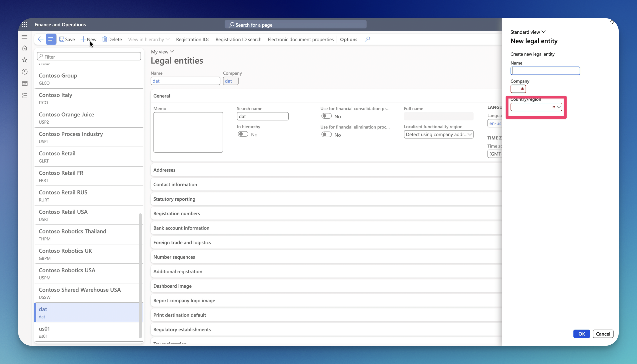Toggle the In hierarchy switch
Image resolution: width=637 pixels, height=364 pixels.
tap(243, 134)
